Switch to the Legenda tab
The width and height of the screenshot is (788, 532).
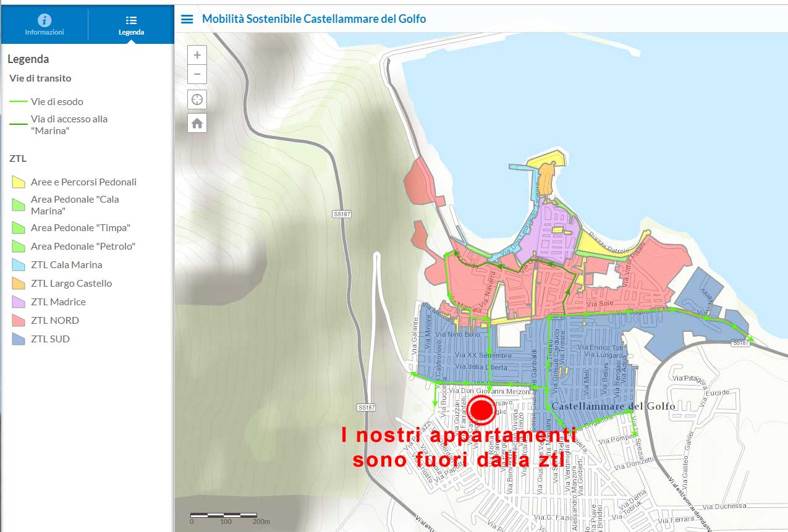[131, 25]
